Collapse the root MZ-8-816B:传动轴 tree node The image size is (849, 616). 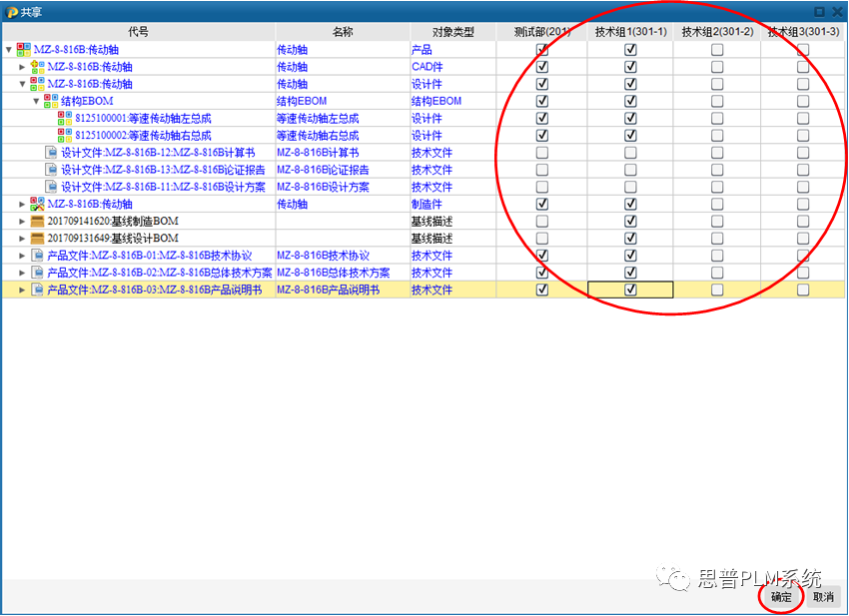[8, 49]
